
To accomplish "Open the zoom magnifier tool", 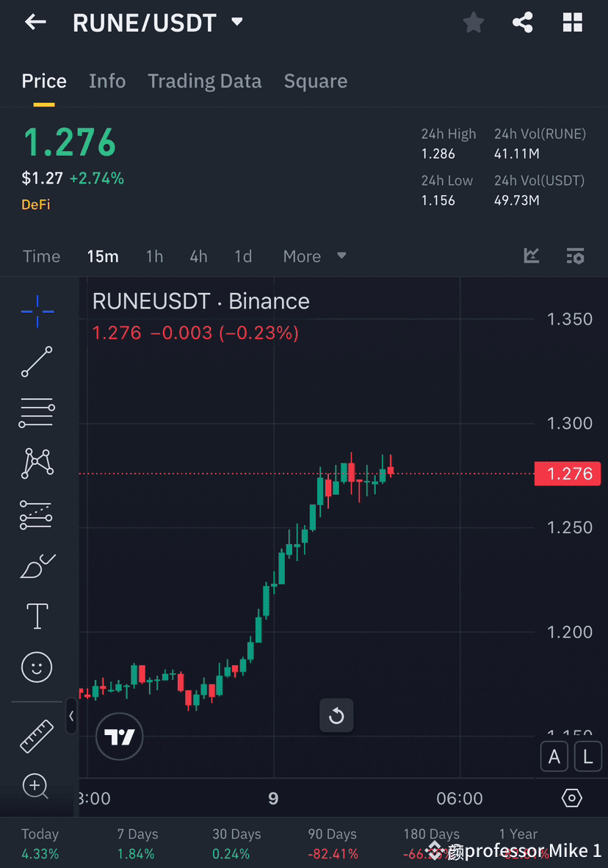I will 37,786.
